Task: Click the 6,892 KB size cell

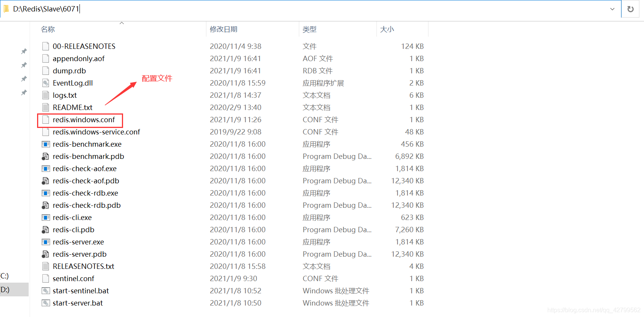Action: click(x=409, y=156)
